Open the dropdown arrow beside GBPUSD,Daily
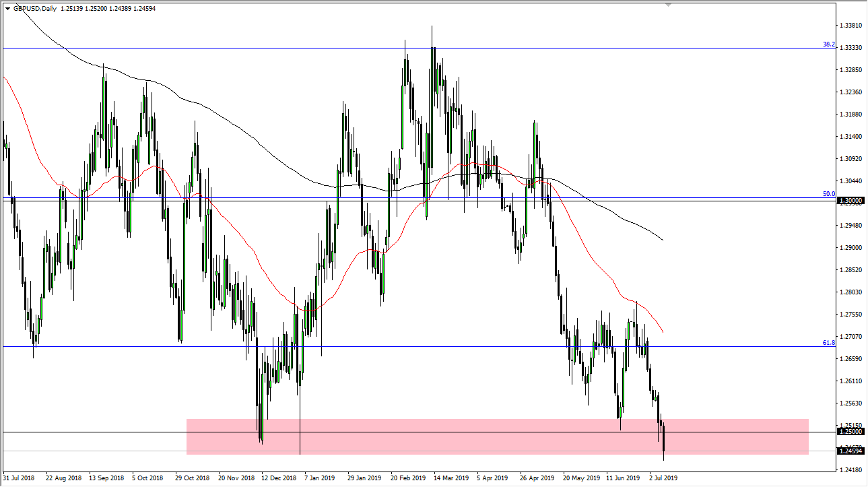Image resolution: width=868 pixels, height=487 pixels. pos(7,7)
